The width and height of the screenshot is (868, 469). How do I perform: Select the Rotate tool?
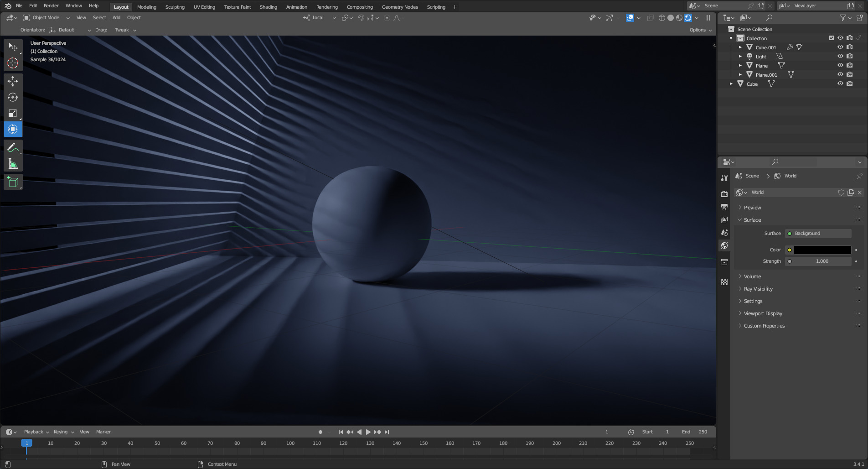[x=13, y=97]
